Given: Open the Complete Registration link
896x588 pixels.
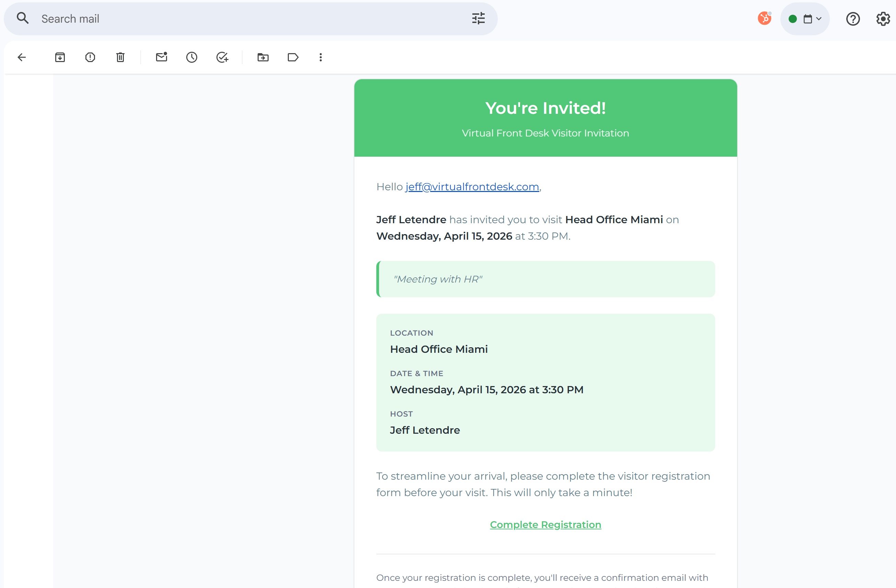Looking at the screenshot, I should tap(545, 525).
